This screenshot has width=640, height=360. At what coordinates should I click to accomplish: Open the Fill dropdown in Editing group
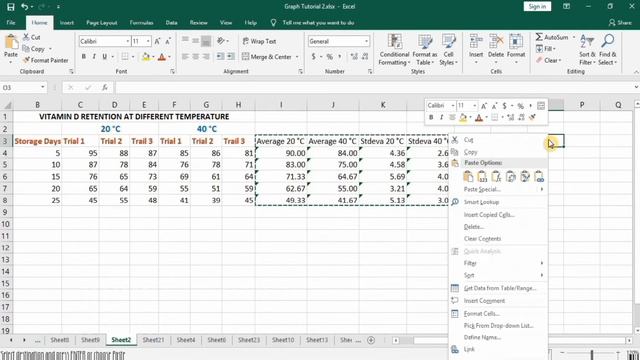pyautogui.click(x=547, y=49)
